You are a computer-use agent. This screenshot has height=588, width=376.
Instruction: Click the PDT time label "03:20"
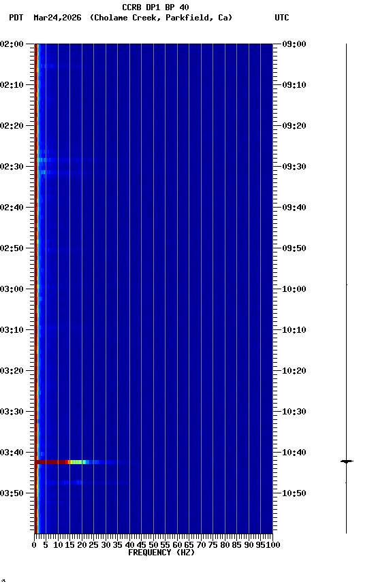12,371
